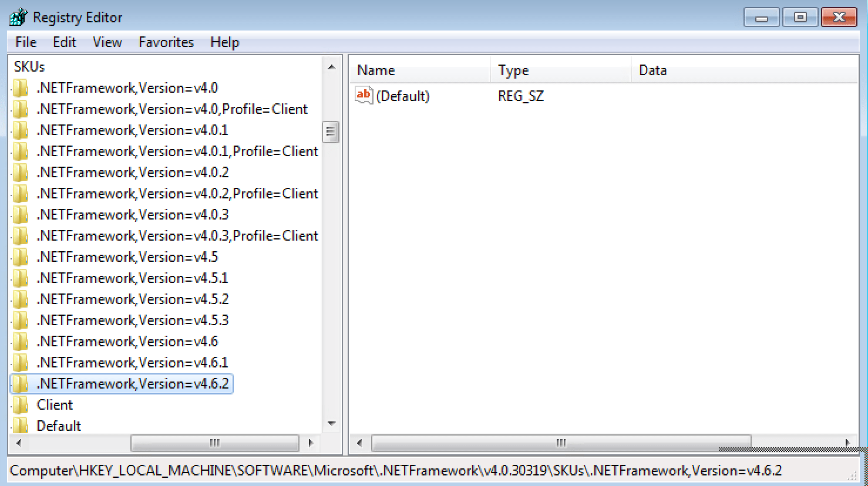Image resolution: width=868 pixels, height=486 pixels.
Task: Select key .NETFramework,Version=v4.5
Action: point(127,257)
